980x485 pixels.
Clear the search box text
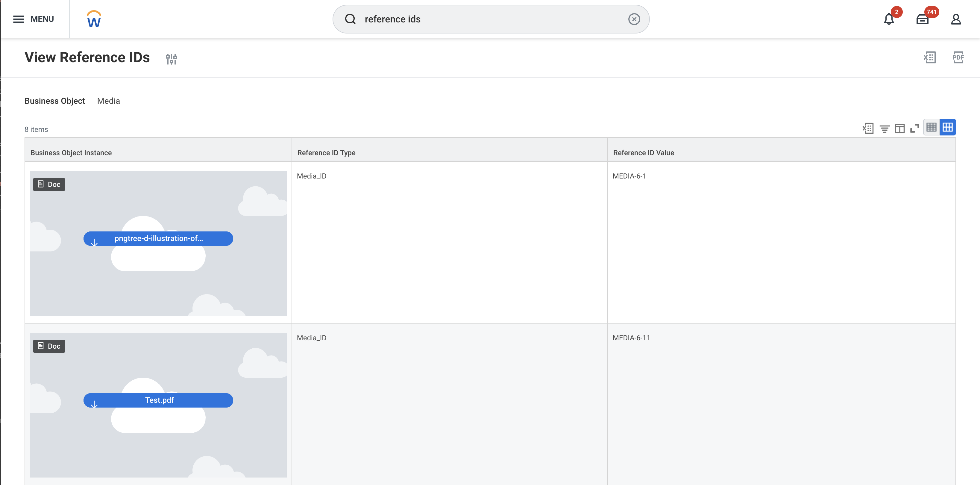click(x=634, y=19)
